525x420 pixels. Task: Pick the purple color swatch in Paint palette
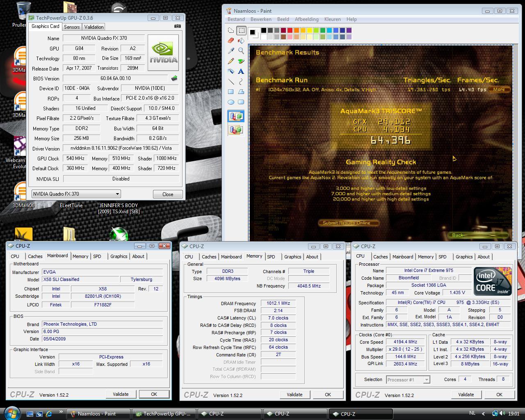point(349,30)
